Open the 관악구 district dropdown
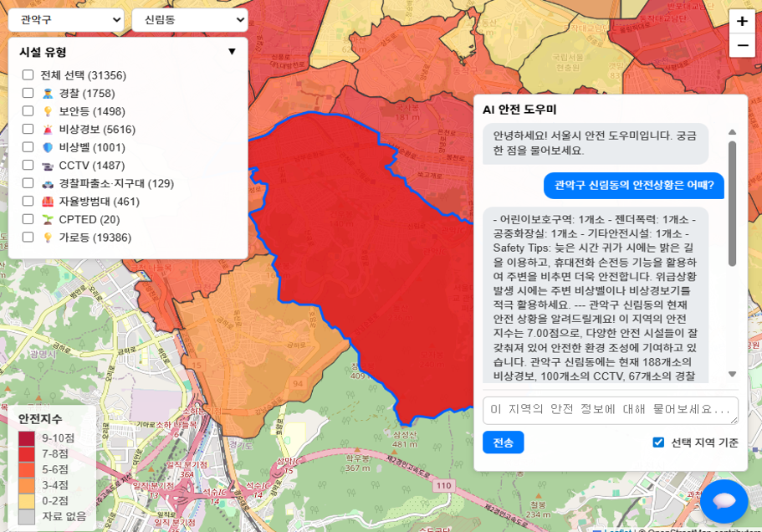This screenshot has height=532, width=762. pyautogui.click(x=66, y=19)
